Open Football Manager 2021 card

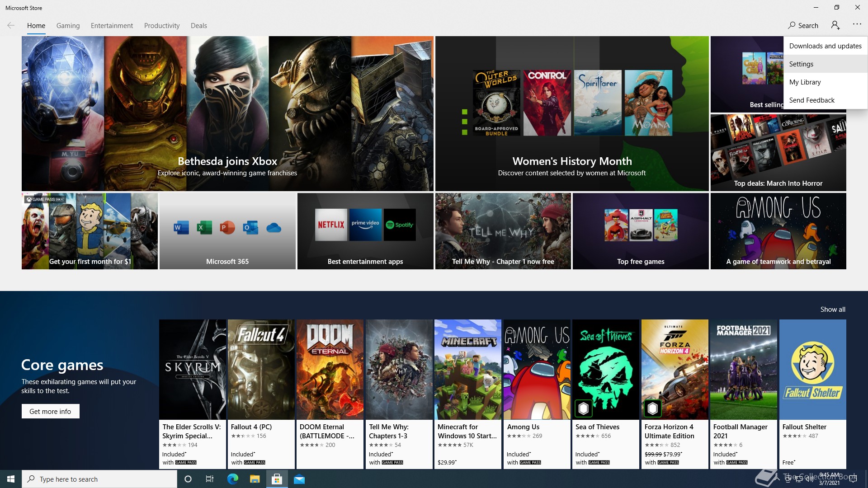[x=744, y=394]
